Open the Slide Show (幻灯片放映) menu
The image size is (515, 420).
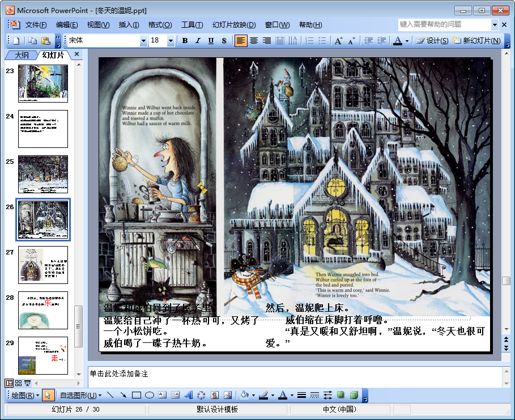pyautogui.click(x=234, y=25)
